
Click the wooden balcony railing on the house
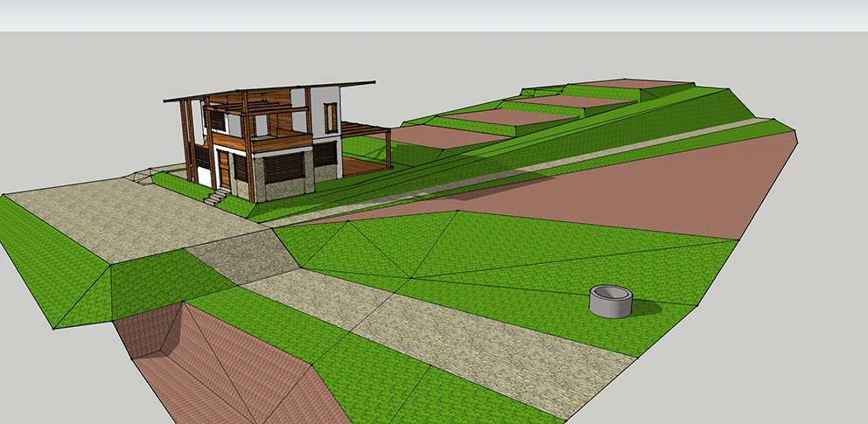(x=281, y=142)
